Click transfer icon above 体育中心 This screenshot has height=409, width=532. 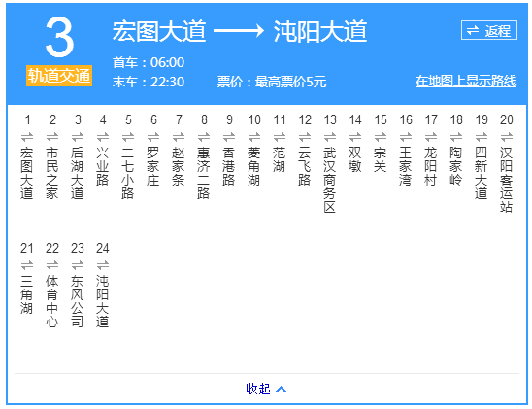52,265
